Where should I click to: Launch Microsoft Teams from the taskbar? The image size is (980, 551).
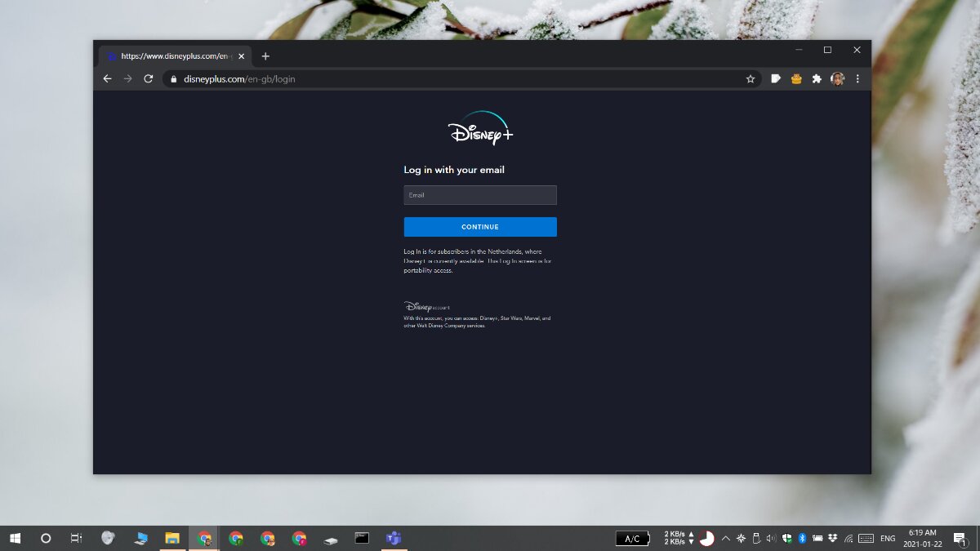tap(393, 538)
